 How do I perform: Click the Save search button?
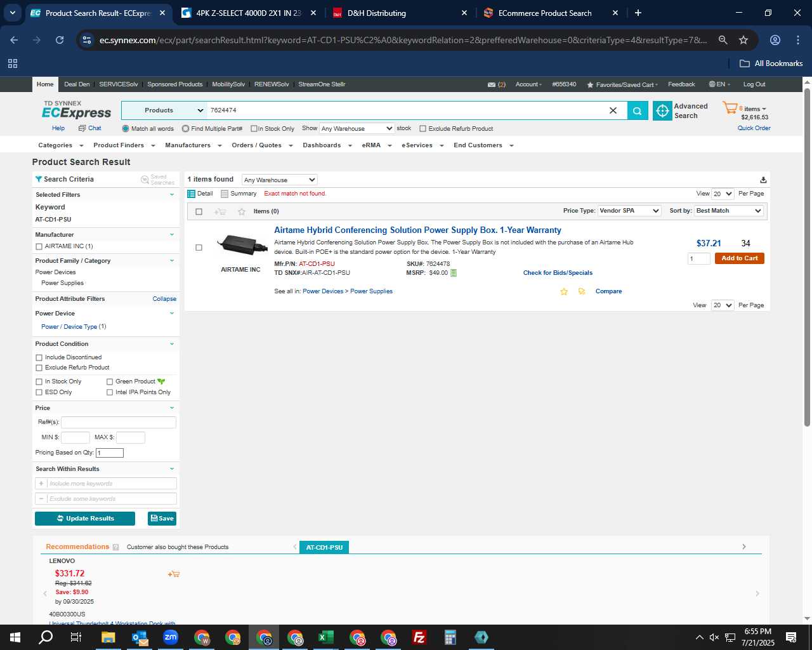tap(162, 519)
